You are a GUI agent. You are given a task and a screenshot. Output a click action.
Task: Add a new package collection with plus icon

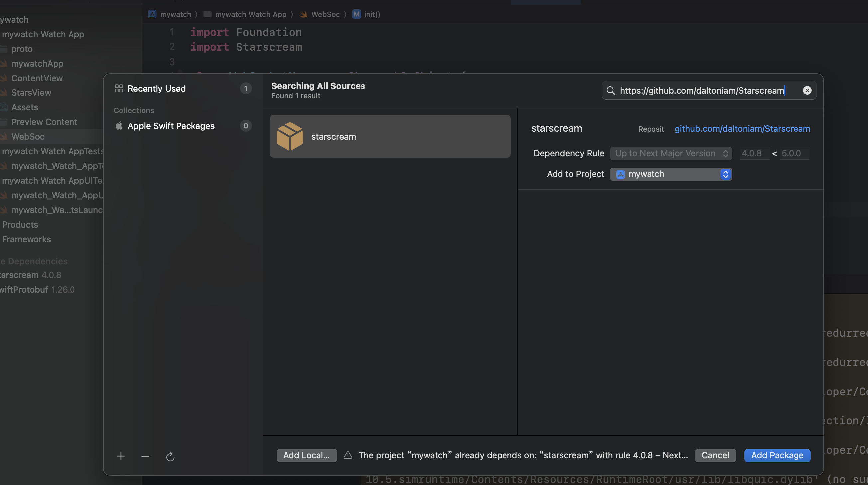(x=121, y=456)
